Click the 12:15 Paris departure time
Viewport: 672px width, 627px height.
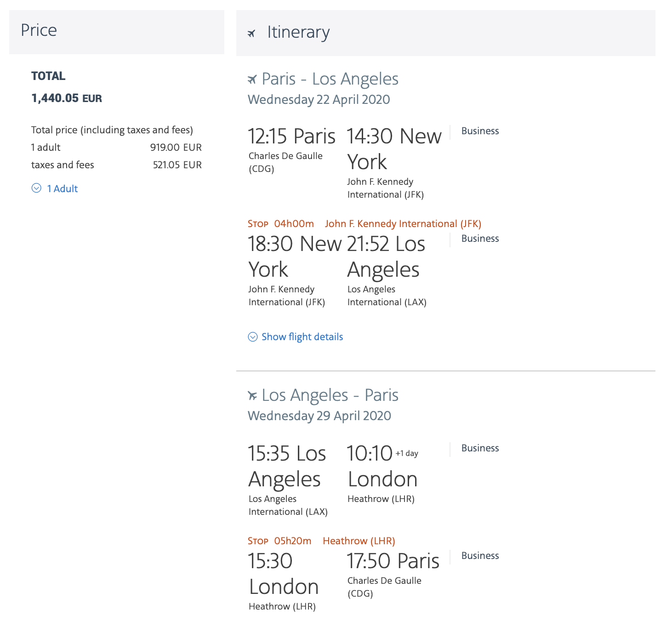point(291,137)
